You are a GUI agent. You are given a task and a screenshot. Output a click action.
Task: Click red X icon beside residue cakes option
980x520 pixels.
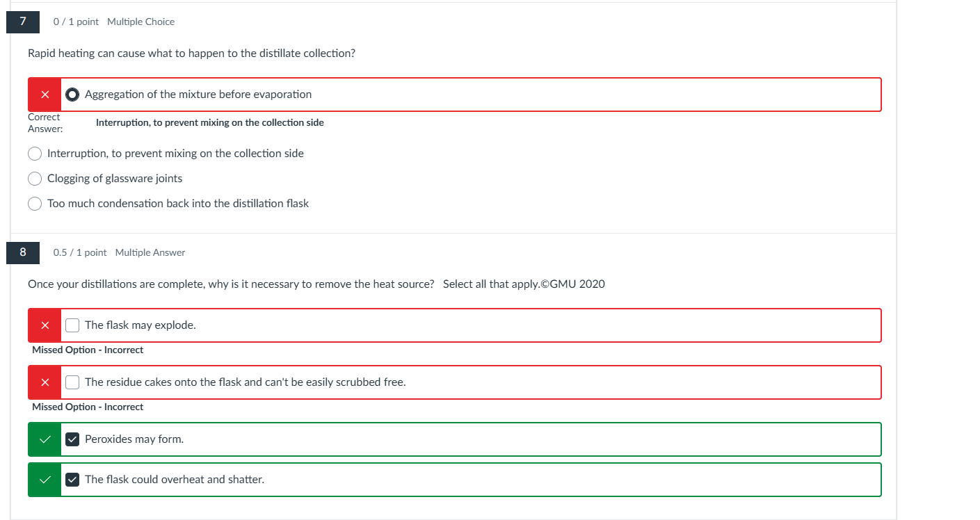pyautogui.click(x=45, y=382)
